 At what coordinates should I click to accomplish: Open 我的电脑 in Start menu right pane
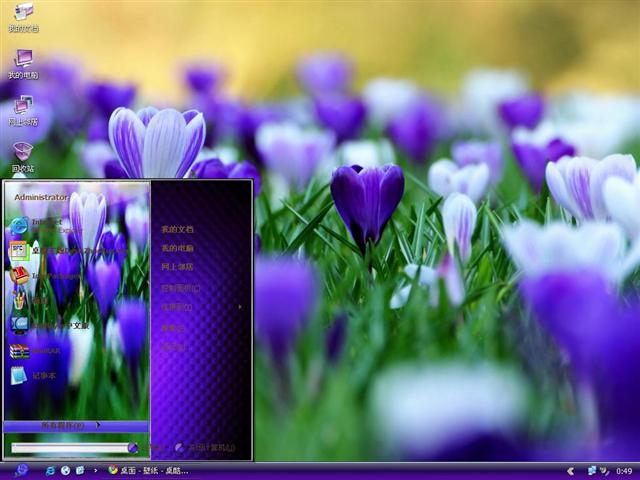tap(177, 248)
